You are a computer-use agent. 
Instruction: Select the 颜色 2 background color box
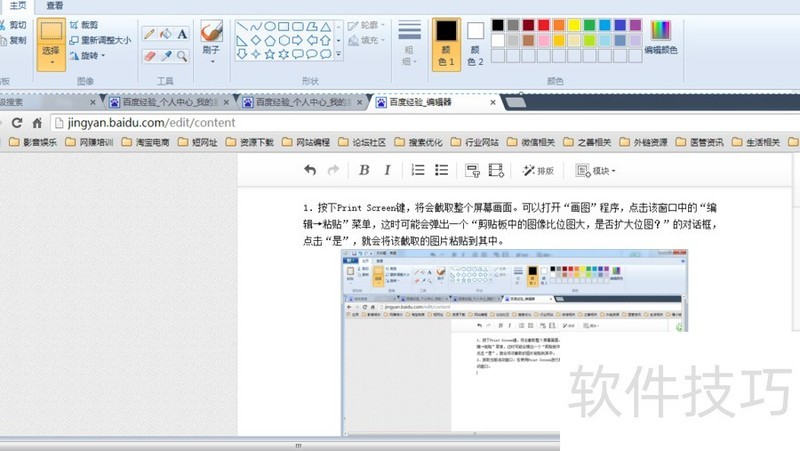point(475,39)
